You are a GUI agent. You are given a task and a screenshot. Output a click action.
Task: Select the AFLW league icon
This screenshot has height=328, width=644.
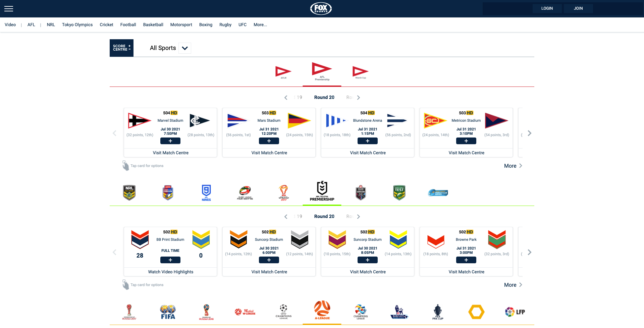283,72
